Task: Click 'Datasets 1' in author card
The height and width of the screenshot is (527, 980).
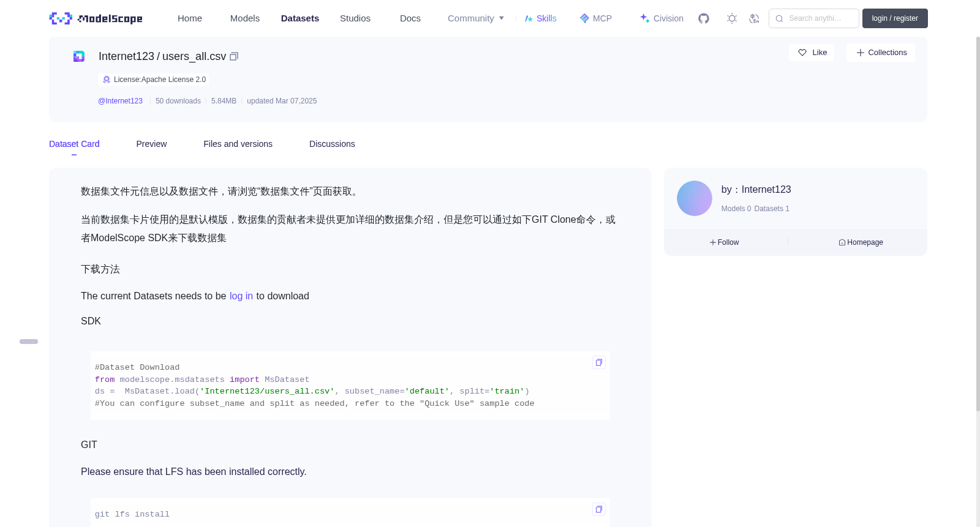Action: [772, 209]
